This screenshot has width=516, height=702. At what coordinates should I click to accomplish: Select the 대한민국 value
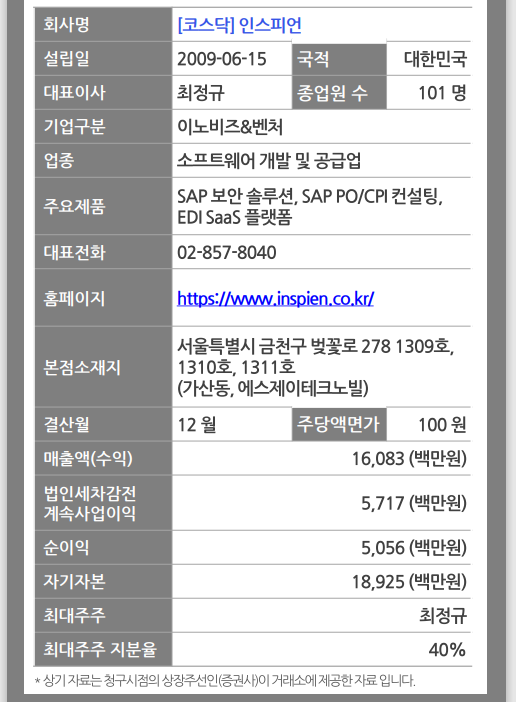click(435, 59)
